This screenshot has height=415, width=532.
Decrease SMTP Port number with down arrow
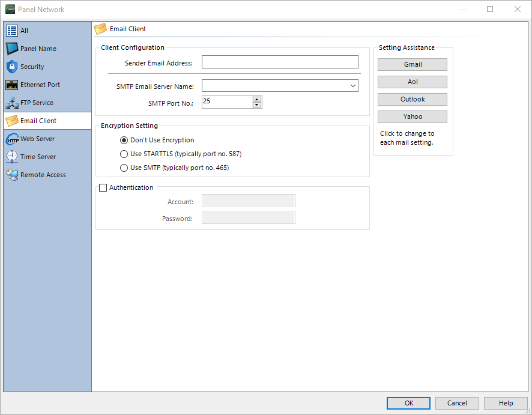coord(257,105)
